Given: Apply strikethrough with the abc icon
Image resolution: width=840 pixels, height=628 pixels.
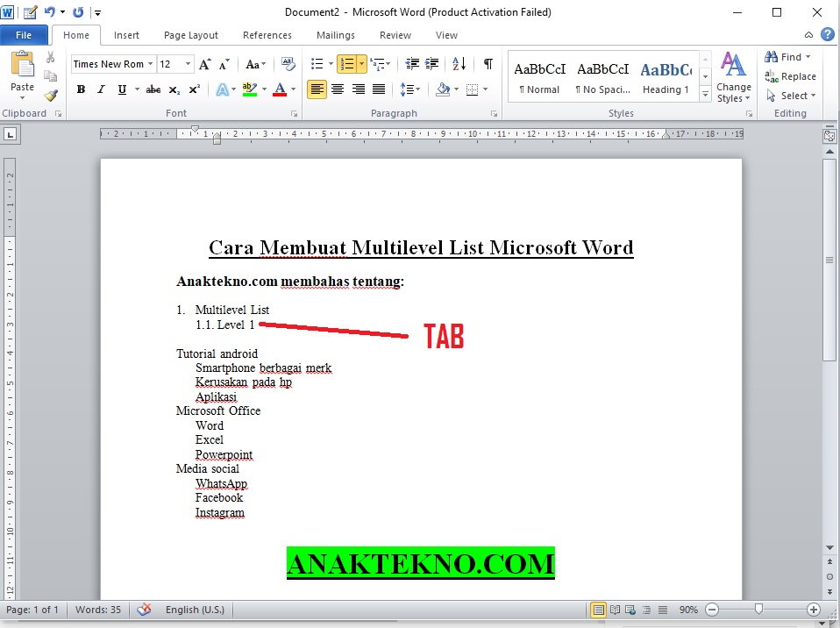Looking at the screenshot, I should point(153,89).
